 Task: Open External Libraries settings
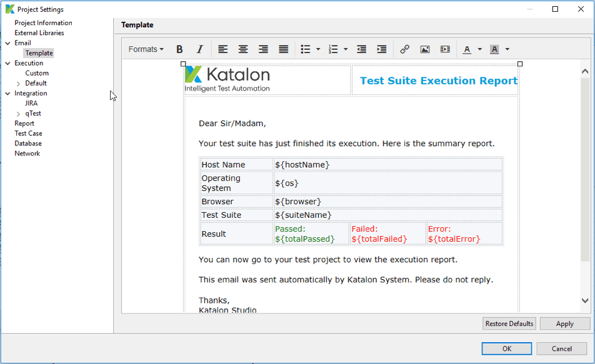(x=39, y=33)
